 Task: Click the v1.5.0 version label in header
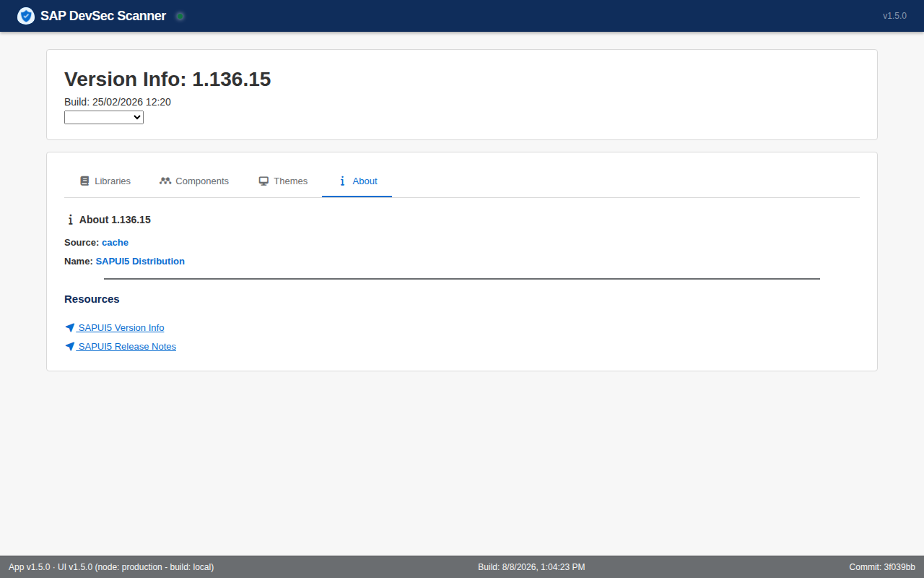pos(894,16)
